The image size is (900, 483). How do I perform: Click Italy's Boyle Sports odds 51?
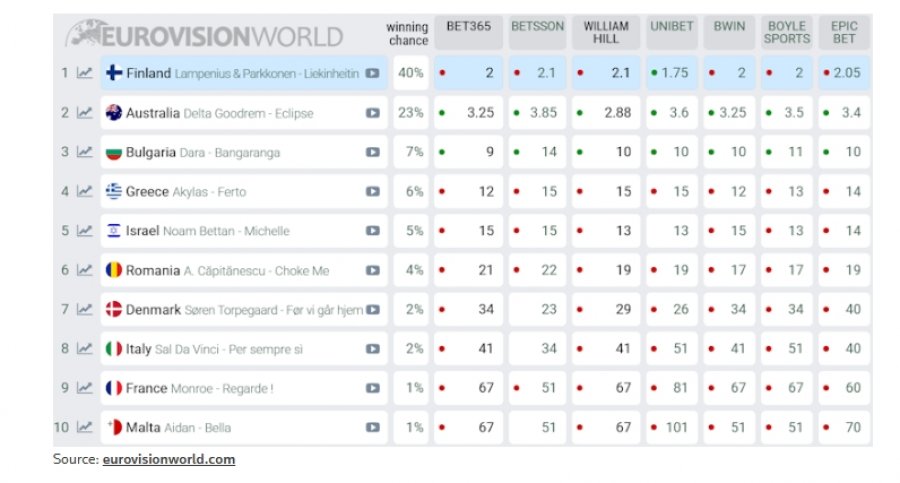786,349
